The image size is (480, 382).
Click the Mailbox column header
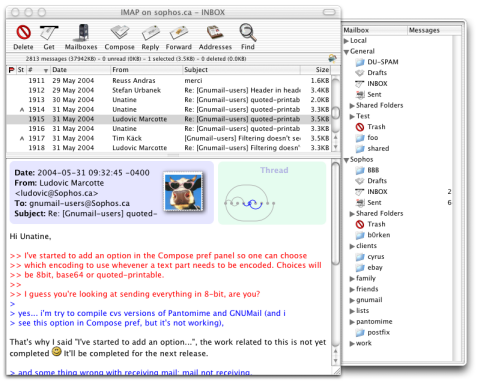[x=375, y=30]
